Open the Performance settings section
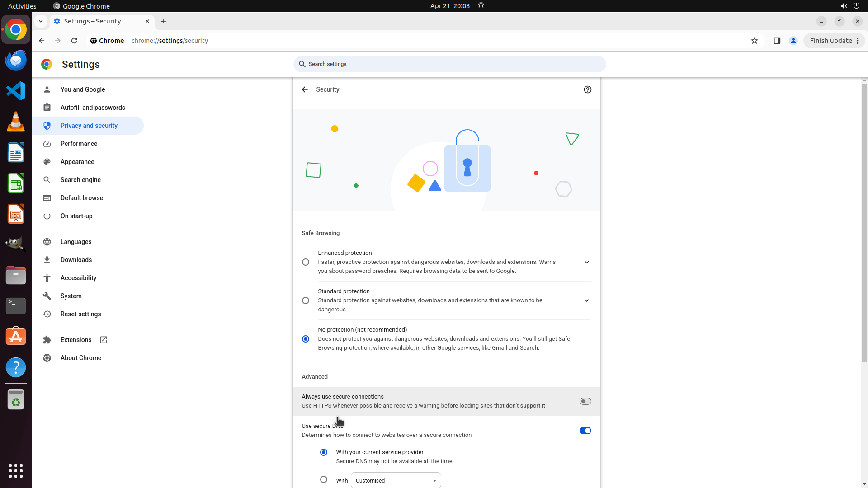Image resolution: width=868 pixels, height=488 pixels. pyautogui.click(x=79, y=144)
